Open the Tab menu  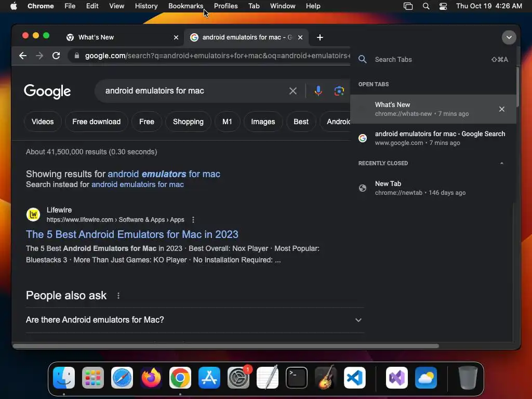[x=254, y=6]
